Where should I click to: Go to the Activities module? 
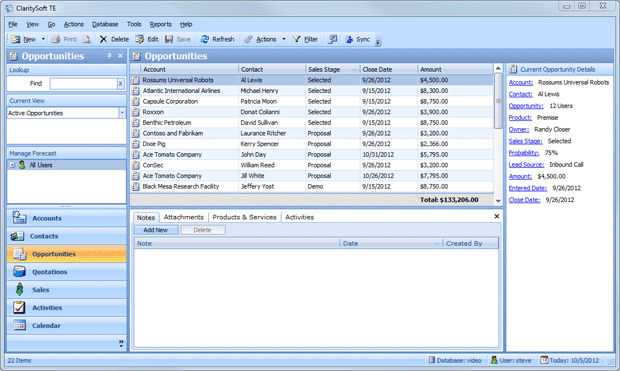[66, 307]
